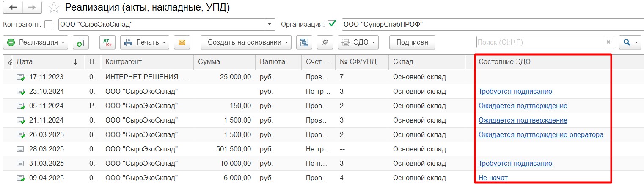Click the envelope send-by-email icon
The width and height of the screenshot is (644, 184).
tap(182, 42)
